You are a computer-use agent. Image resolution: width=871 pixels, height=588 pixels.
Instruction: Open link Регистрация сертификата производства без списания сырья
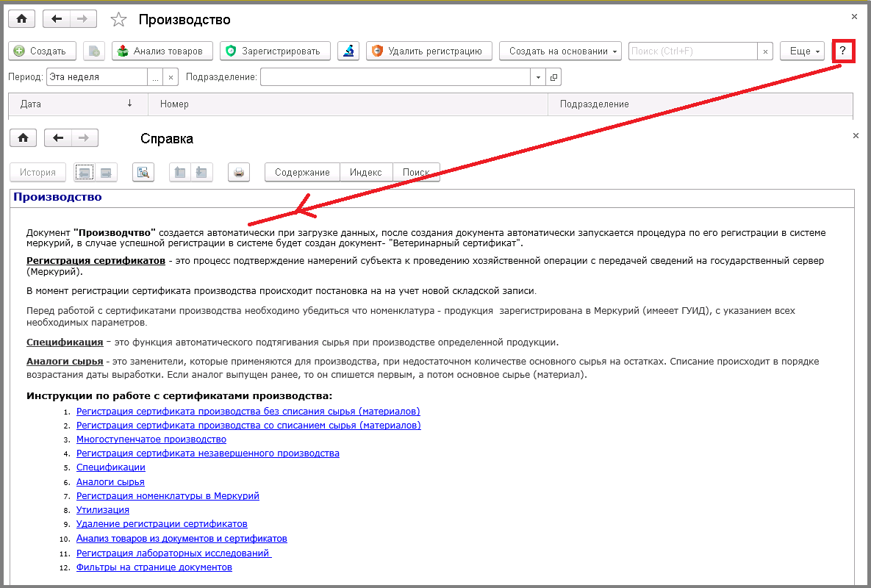click(248, 412)
